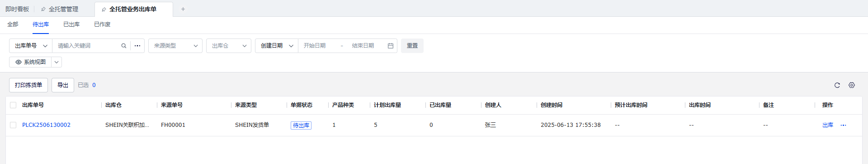Image resolution: width=868 pixels, height=164 pixels.
Task: Open the 出库仓 warehouse dropdown
Action: 229,46
